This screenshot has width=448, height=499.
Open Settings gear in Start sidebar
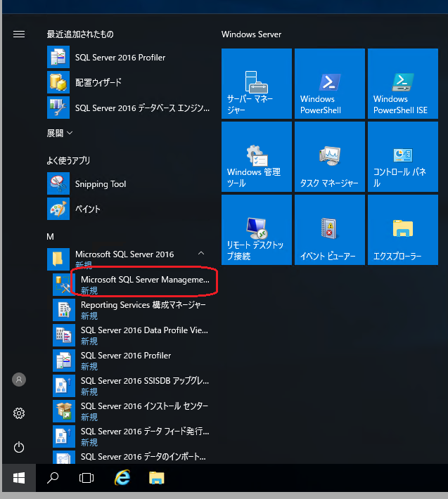point(19,413)
